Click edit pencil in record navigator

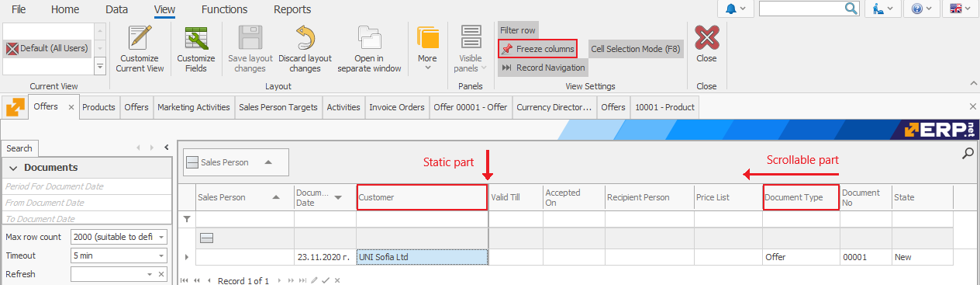point(314,280)
